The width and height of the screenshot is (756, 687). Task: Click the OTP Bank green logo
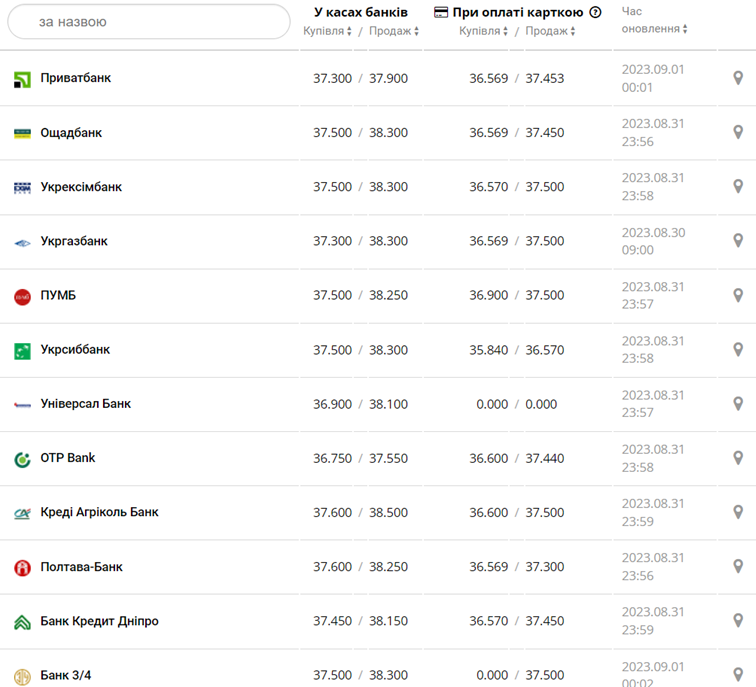[x=22, y=459]
